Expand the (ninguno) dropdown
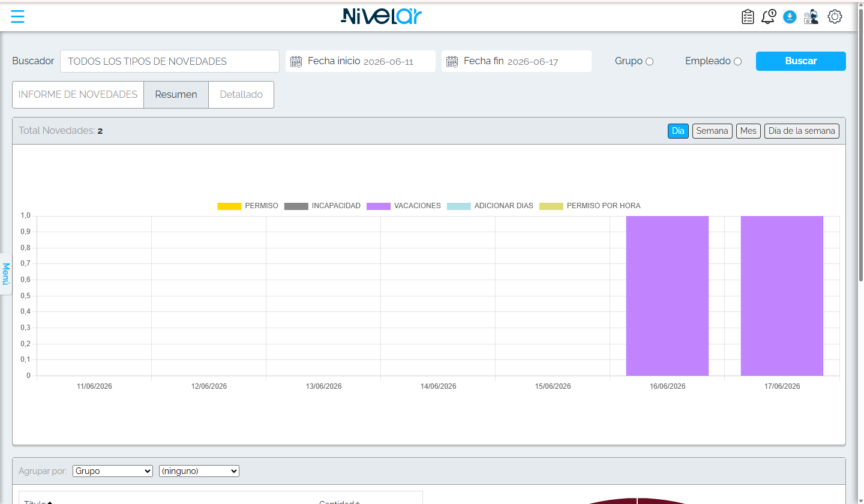 [x=199, y=471]
